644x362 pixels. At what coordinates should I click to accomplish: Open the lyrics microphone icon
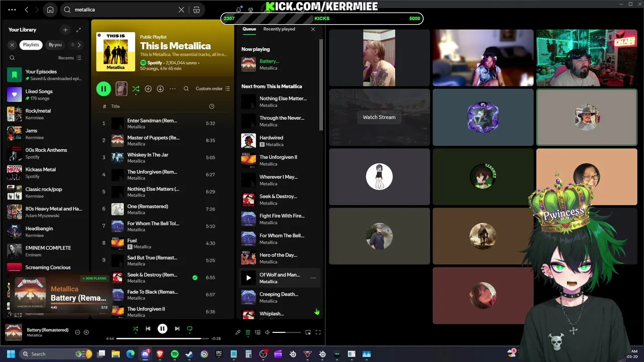pyautogui.click(x=238, y=332)
